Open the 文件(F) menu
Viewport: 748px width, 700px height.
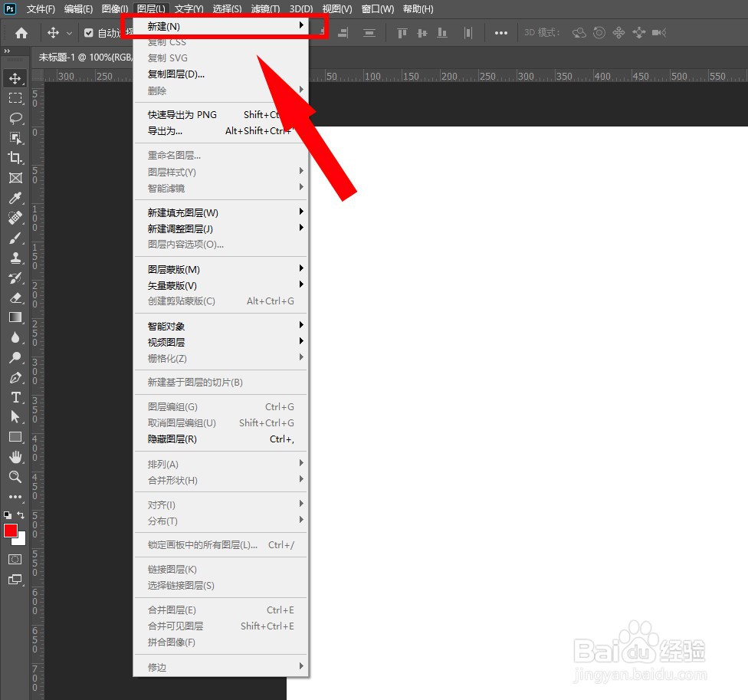(41, 9)
